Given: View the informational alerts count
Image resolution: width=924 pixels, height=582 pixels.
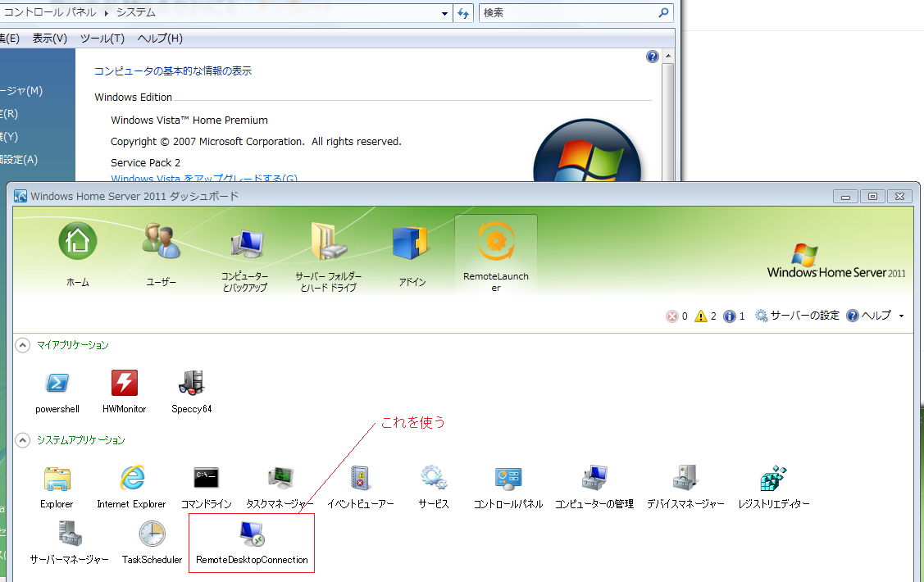Looking at the screenshot, I should tap(735, 316).
